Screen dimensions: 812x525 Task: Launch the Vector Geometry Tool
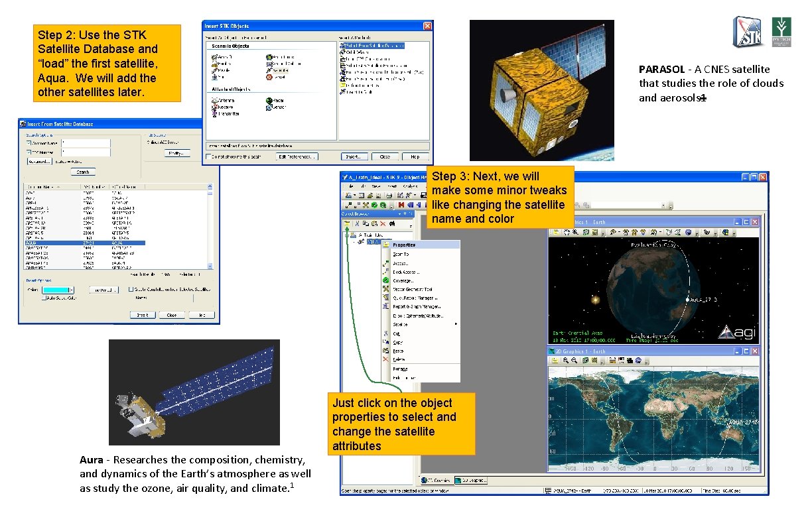click(x=413, y=289)
